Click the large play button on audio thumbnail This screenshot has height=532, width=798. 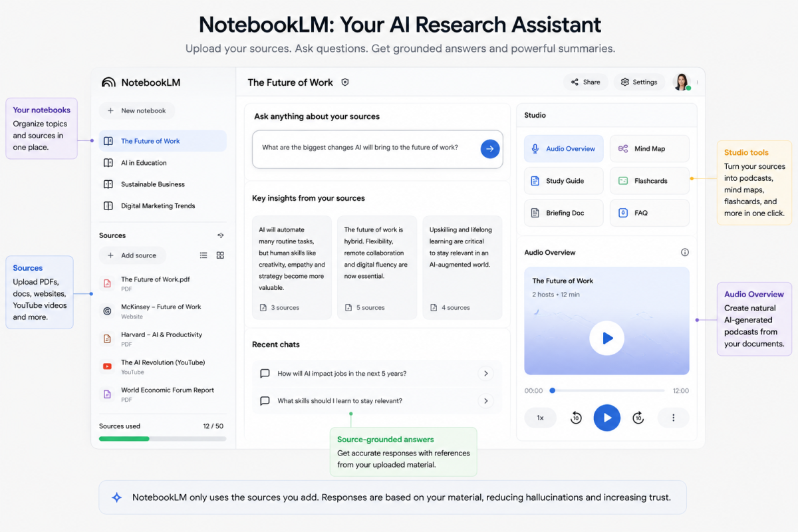[x=606, y=338]
